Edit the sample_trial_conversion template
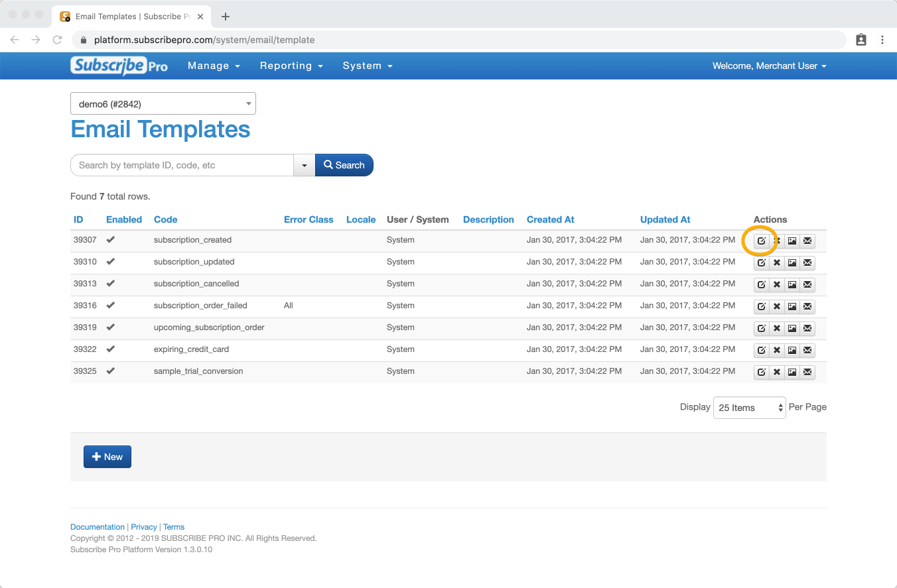This screenshot has height=588, width=897. 762,373
